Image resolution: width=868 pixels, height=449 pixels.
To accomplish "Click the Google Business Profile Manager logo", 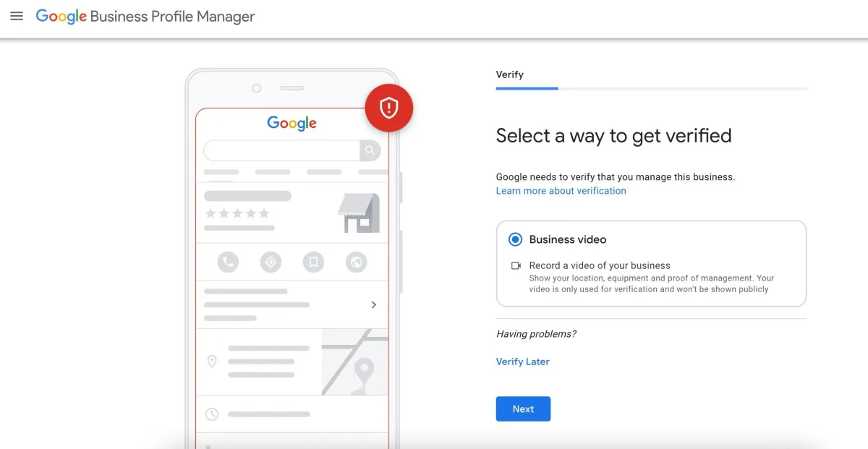I will [145, 16].
